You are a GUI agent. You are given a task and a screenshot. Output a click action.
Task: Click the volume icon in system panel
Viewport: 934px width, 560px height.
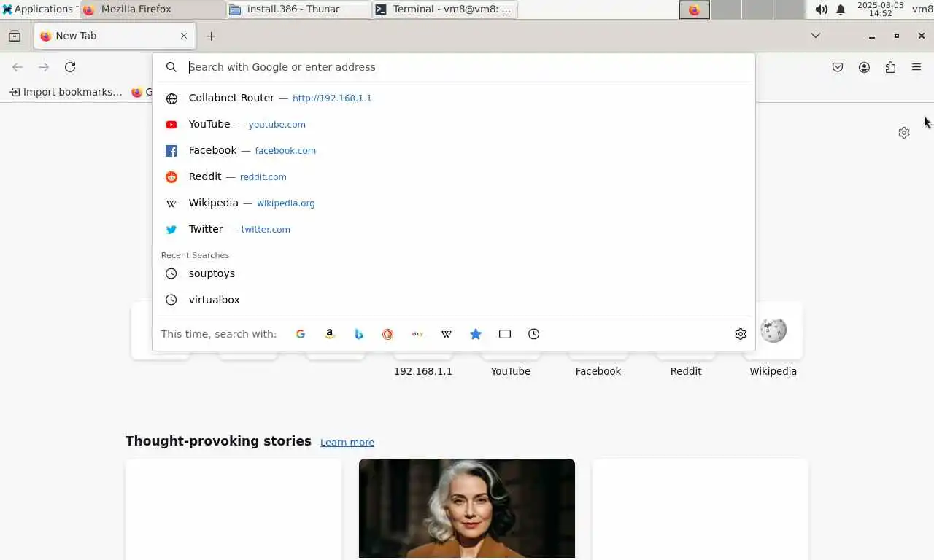[822, 9]
